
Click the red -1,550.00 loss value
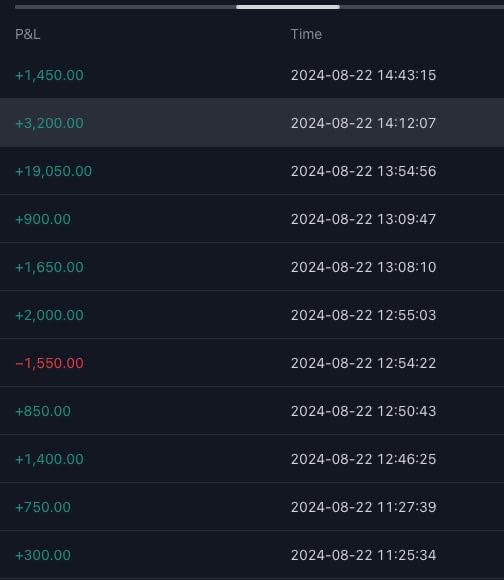point(49,363)
